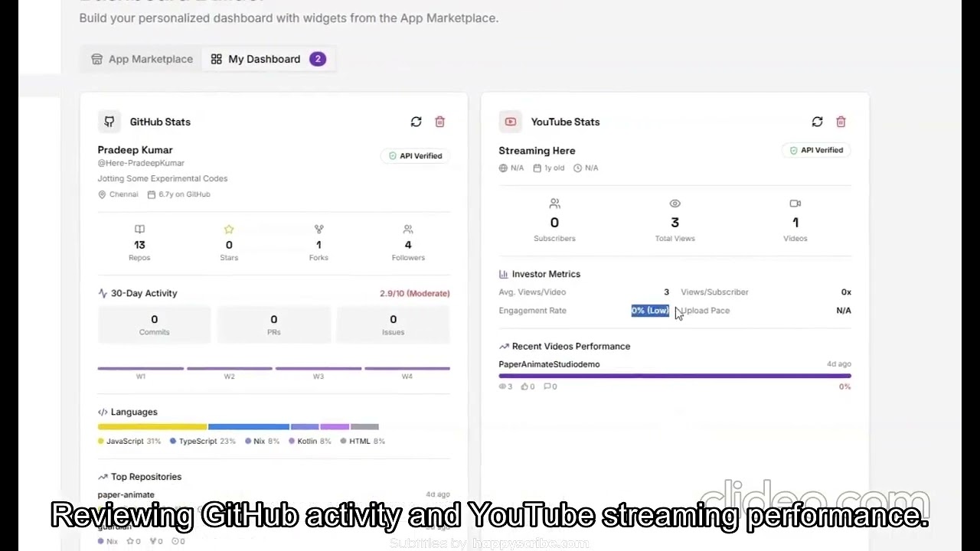Screen dimensions: 980x551
Task: Click the purple 2 badge on My Dashboard
Action: [318, 59]
